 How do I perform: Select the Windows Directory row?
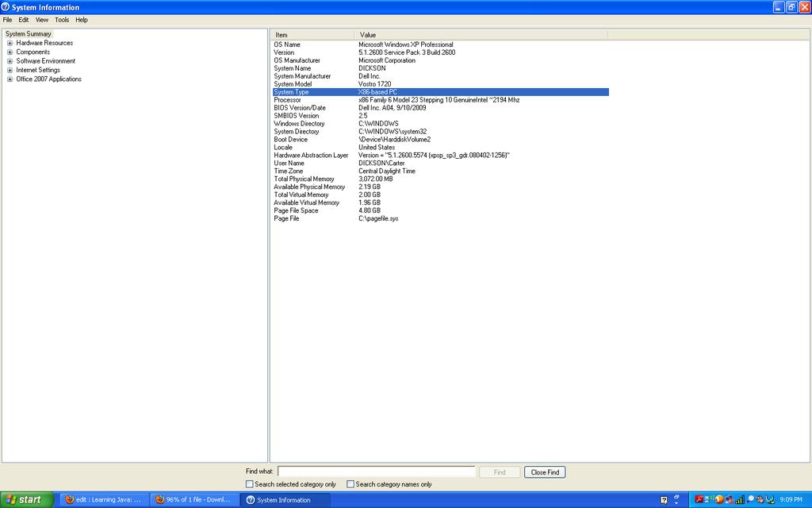(441, 123)
